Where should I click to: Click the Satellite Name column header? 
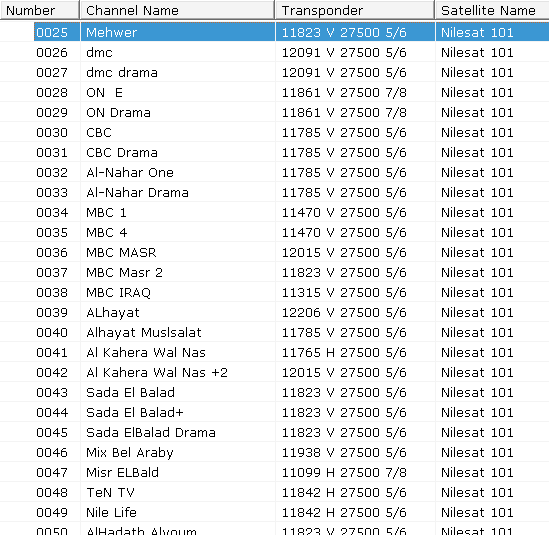pyautogui.click(x=492, y=11)
